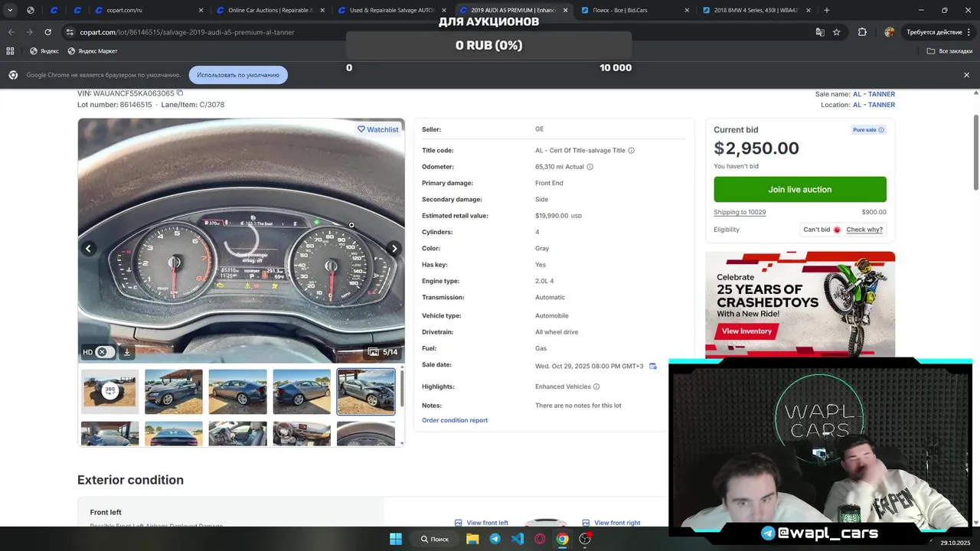This screenshot has height=551, width=980.
Task: Select the highlighted damaged-front thumbnail
Action: 366,391
